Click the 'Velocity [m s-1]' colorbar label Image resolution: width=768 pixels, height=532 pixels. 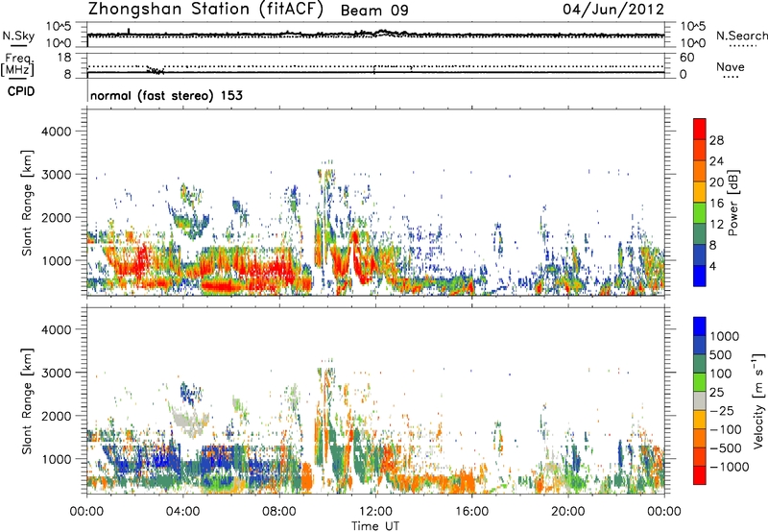[758, 400]
